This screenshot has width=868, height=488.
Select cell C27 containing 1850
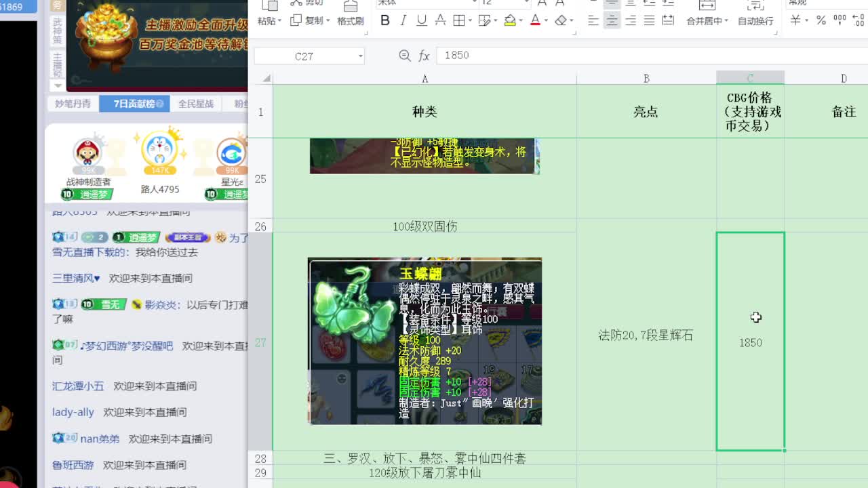point(751,342)
